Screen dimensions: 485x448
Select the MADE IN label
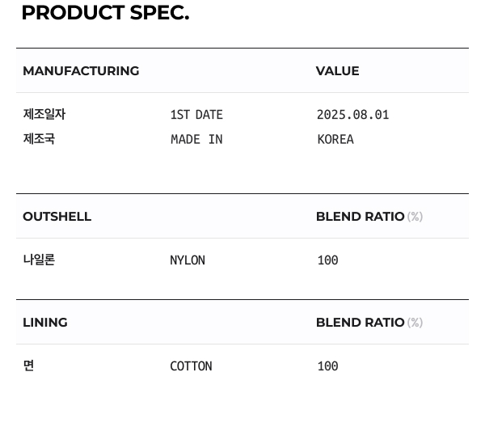tap(196, 139)
